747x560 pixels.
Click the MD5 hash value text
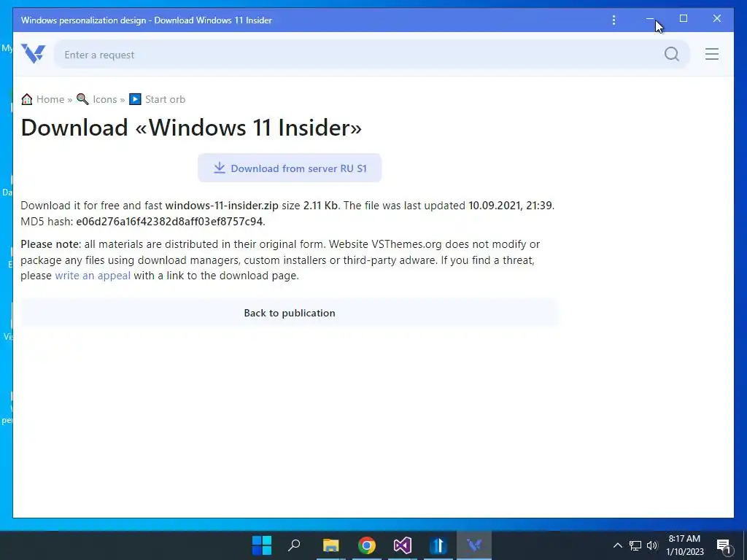click(x=169, y=222)
